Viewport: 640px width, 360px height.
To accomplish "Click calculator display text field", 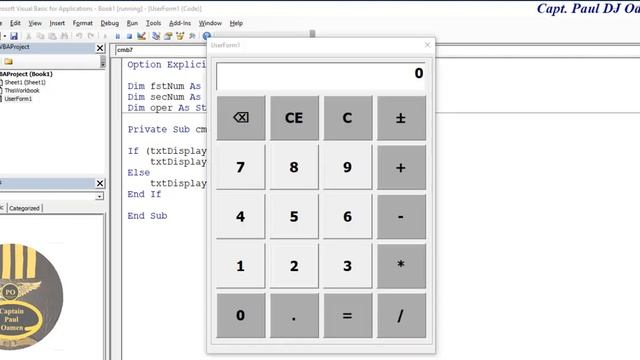I will 321,76.
